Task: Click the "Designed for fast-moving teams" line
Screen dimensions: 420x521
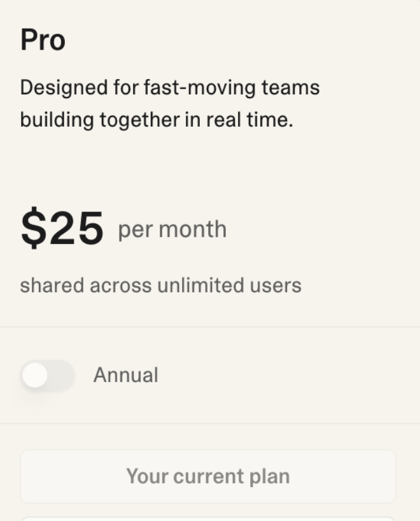Action: [x=170, y=87]
